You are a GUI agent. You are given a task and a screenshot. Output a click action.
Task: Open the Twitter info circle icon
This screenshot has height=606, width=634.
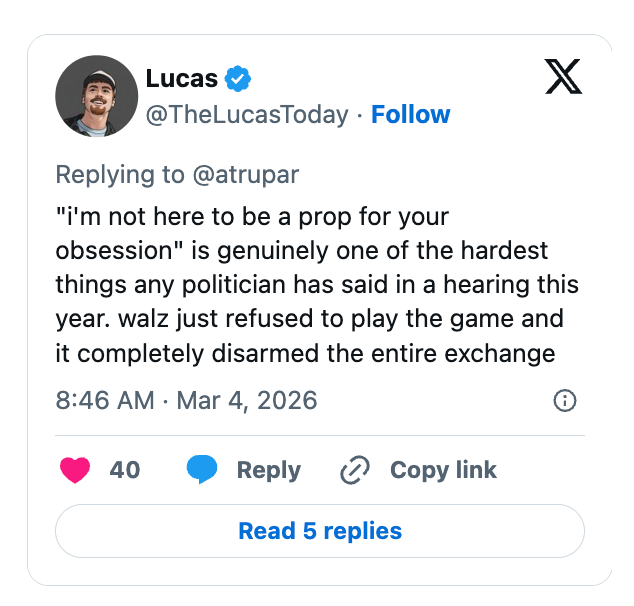point(565,401)
